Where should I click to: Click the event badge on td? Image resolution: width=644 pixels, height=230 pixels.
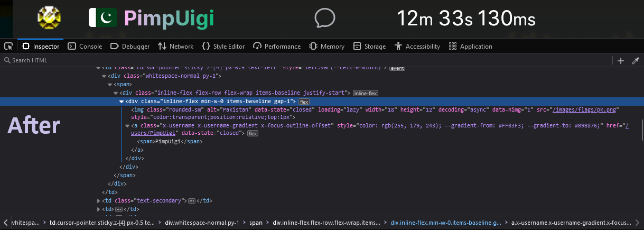point(397,69)
